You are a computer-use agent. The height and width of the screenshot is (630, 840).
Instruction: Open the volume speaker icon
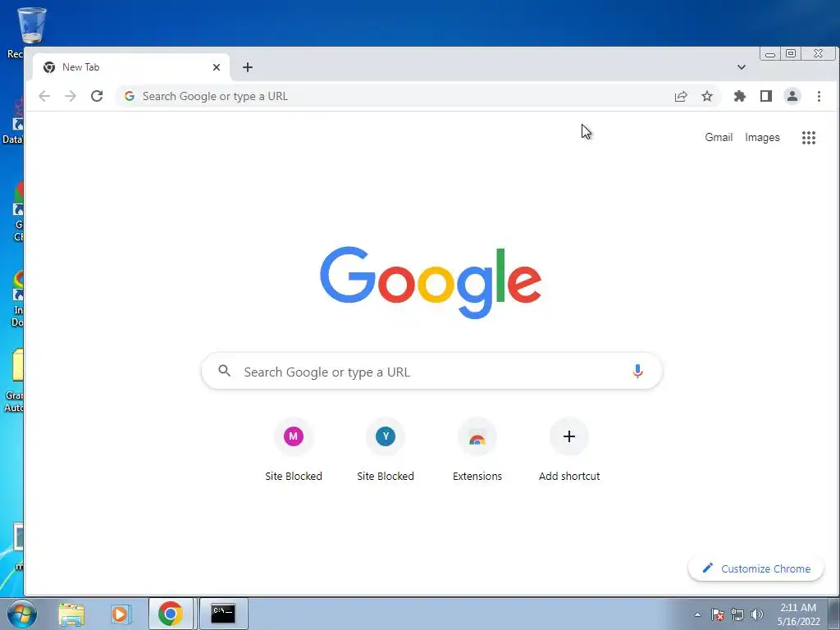click(x=757, y=614)
